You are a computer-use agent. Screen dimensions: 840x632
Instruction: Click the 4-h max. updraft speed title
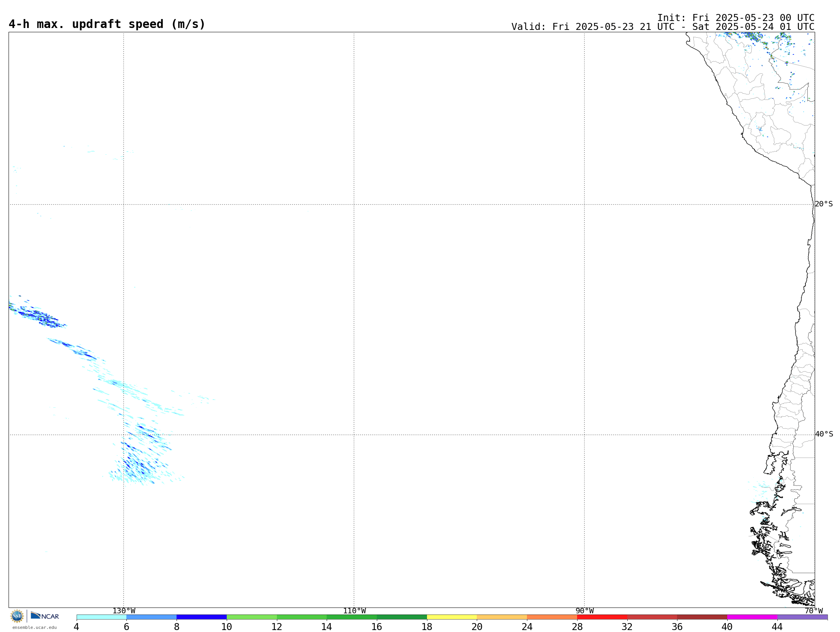(107, 24)
